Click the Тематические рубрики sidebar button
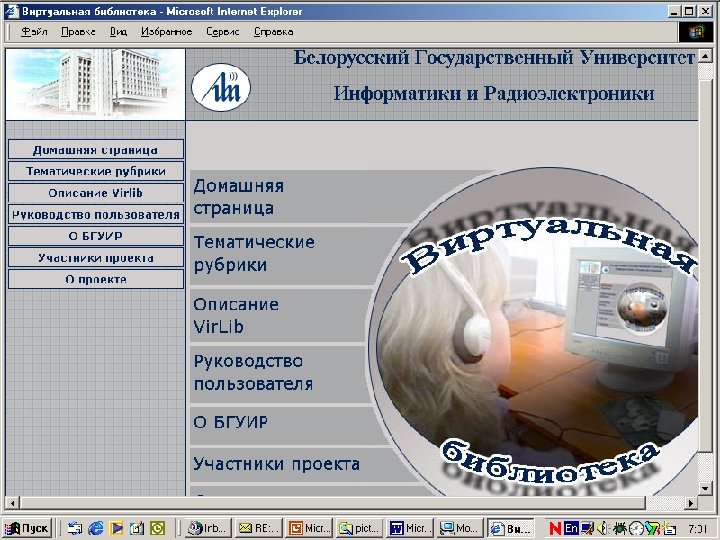The height and width of the screenshot is (540, 720). pos(96,171)
